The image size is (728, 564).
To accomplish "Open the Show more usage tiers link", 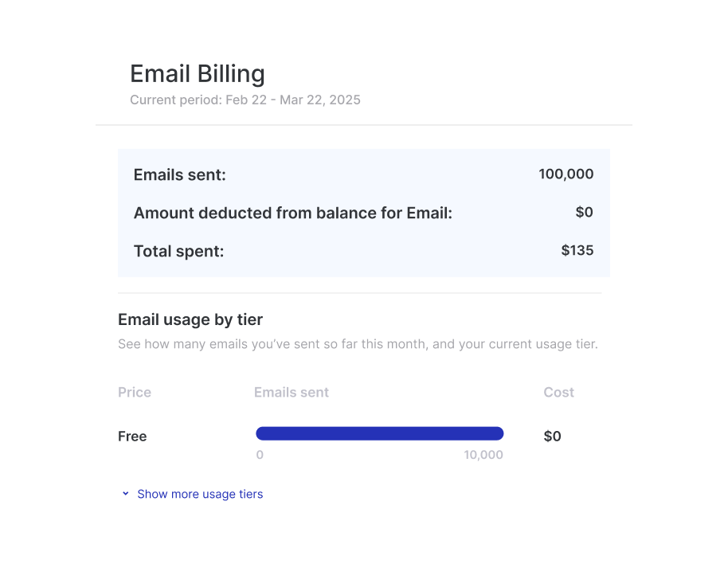I will (200, 494).
